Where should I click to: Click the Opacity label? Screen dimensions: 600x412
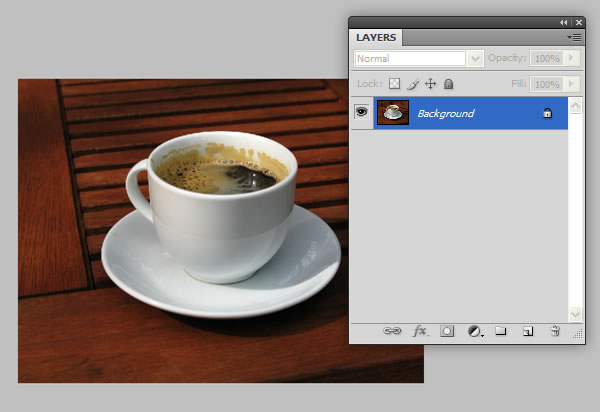coord(507,58)
